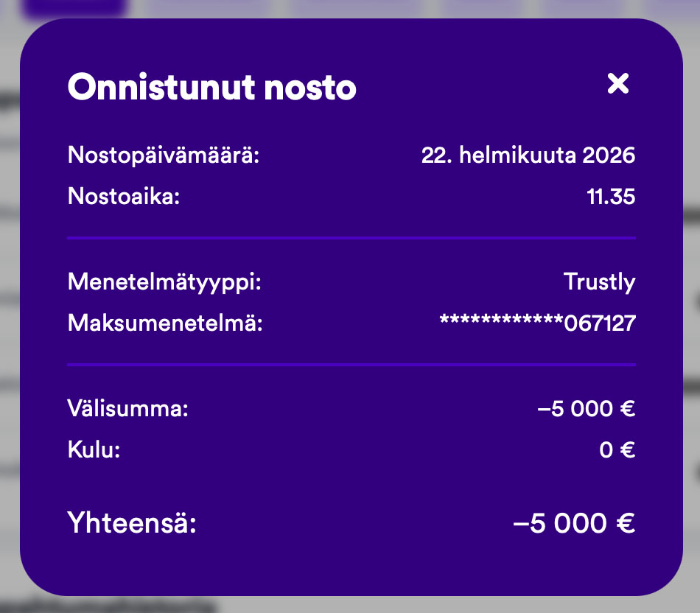This screenshot has width=700, height=613.
Task: Select the withdrawal time 11.35
Action: pos(611,197)
